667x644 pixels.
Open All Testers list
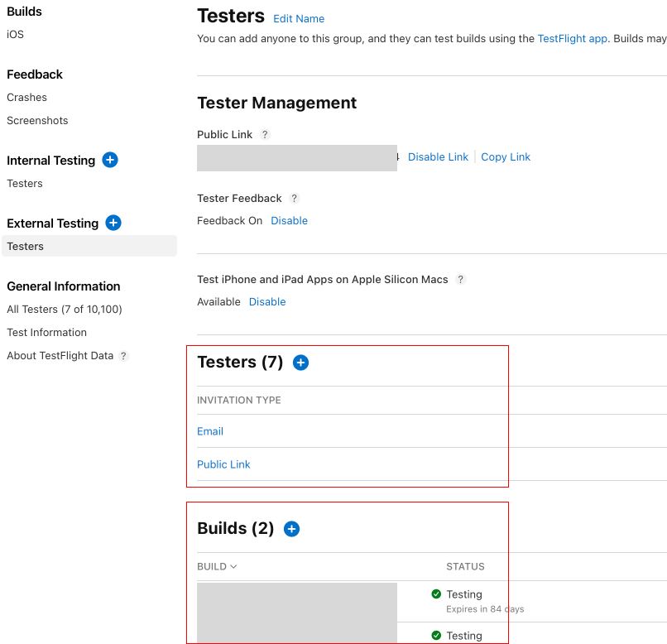click(x=64, y=310)
